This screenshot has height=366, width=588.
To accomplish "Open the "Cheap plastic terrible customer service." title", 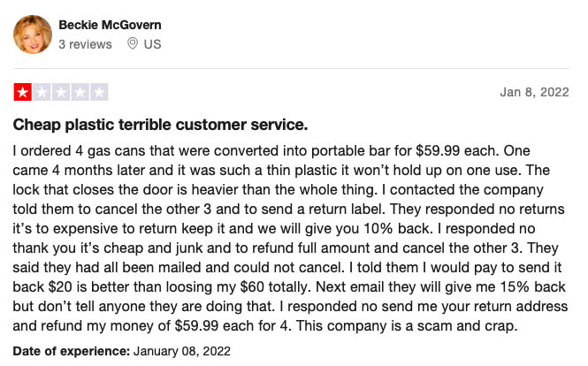I will pos(161,125).
